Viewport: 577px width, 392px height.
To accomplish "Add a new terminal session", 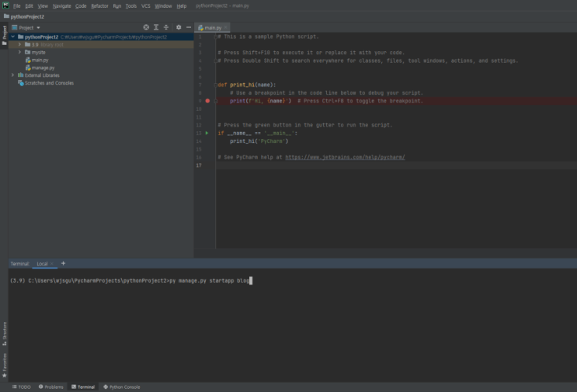I will [64, 263].
